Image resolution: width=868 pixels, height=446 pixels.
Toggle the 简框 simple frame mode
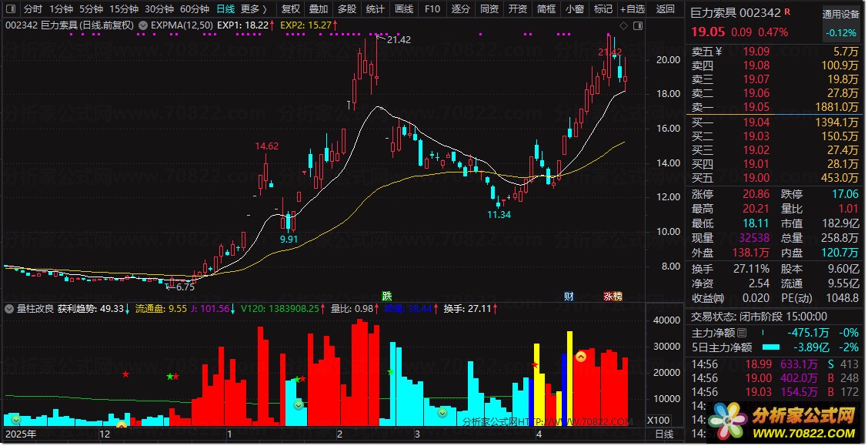[x=546, y=9]
